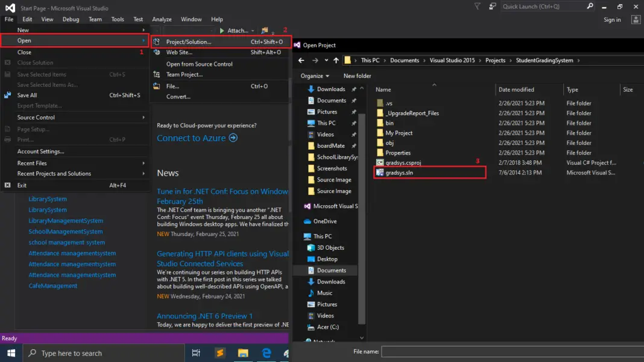This screenshot has width=644, height=362.
Task: Open the Analyze menu
Action: click(162, 19)
